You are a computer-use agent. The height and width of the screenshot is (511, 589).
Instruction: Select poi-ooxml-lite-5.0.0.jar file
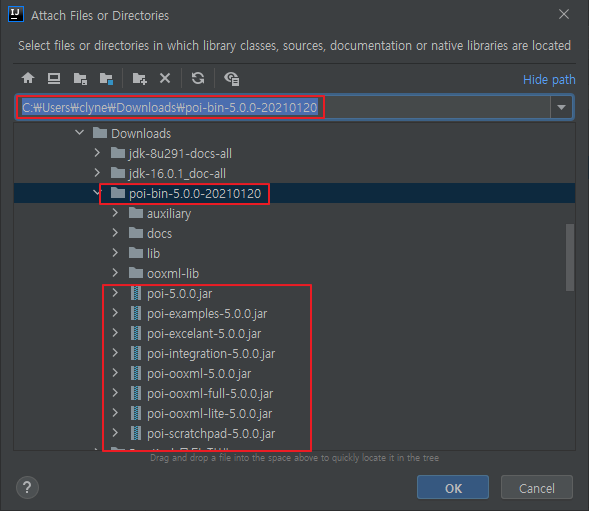pyautogui.click(x=210, y=413)
